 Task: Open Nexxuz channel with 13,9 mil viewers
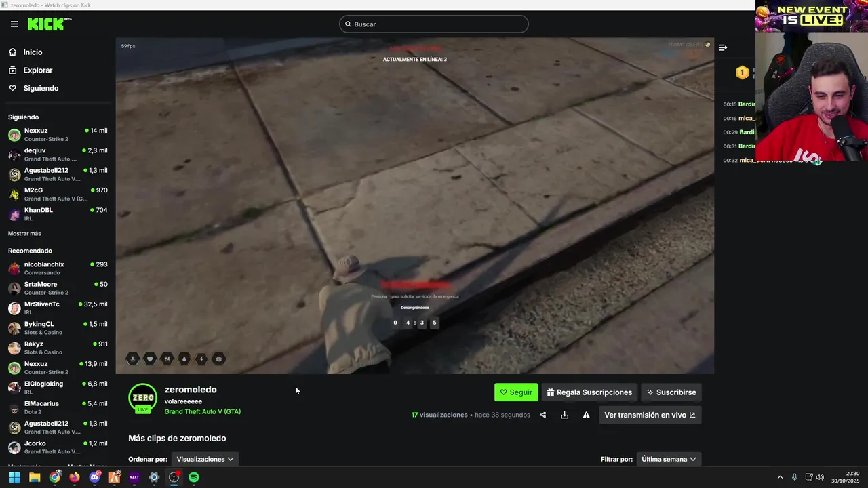(x=58, y=367)
